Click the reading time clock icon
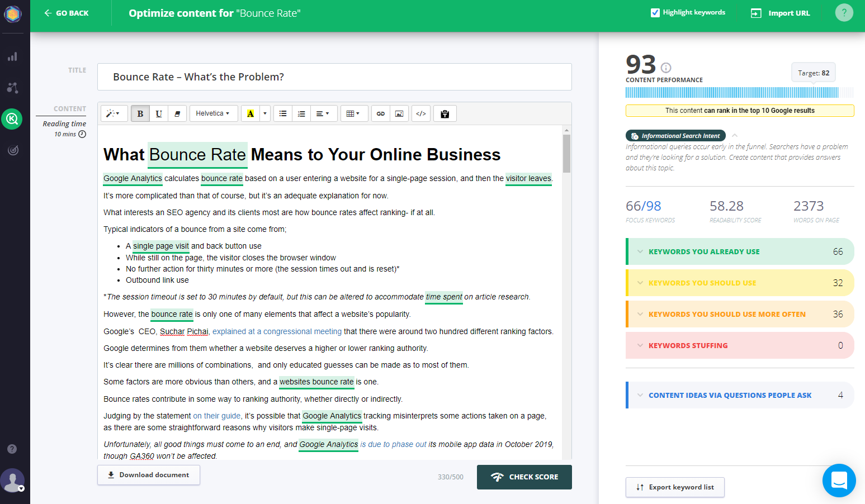This screenshot has width=865, height=504. coord(82,134)
